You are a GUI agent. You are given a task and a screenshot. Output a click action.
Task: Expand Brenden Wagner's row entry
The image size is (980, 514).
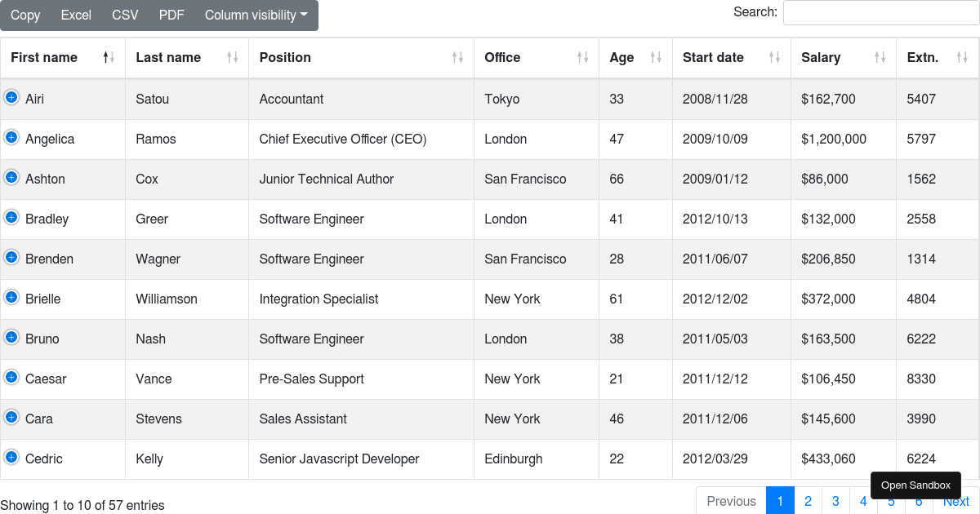coord(11,257)
